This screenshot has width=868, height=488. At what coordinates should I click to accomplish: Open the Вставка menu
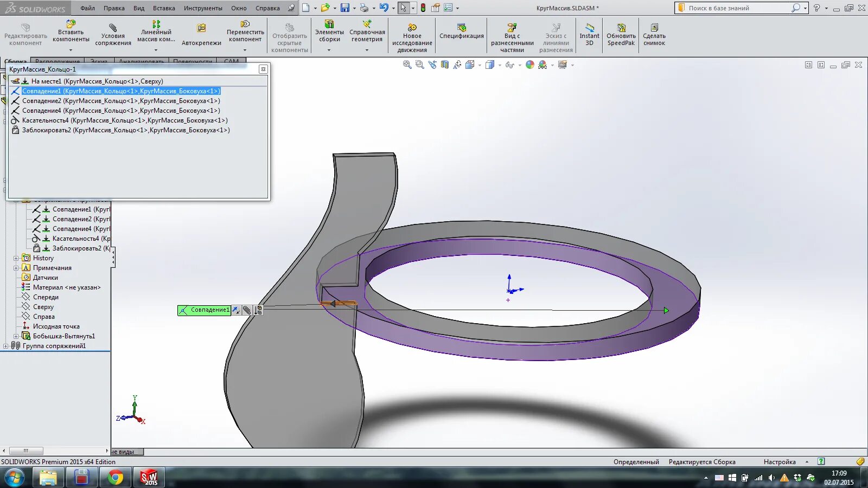(x=164, y=8)
